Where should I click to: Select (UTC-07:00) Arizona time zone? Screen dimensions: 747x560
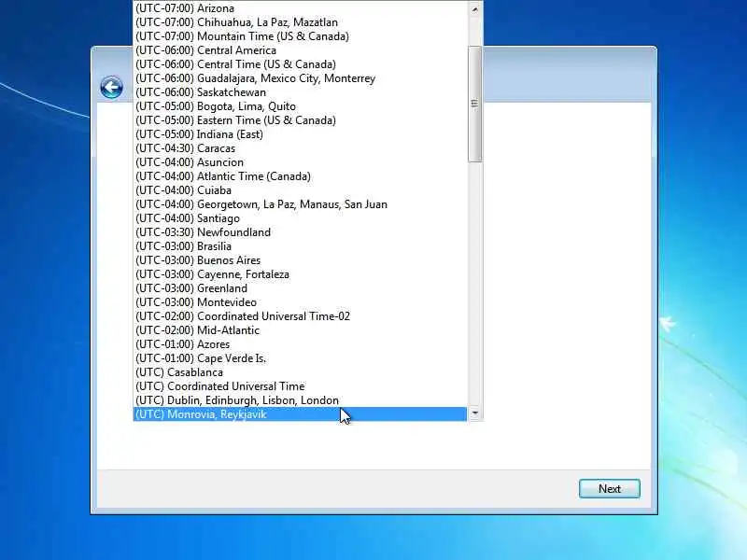300,8
